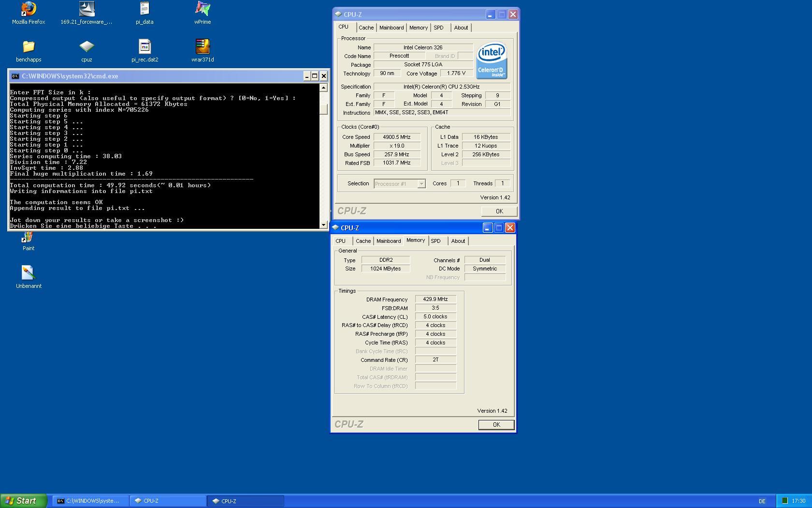812x508 pixels.
Task: Click the Core Speed 4900.5 MHz field
Action: [397, 137]
